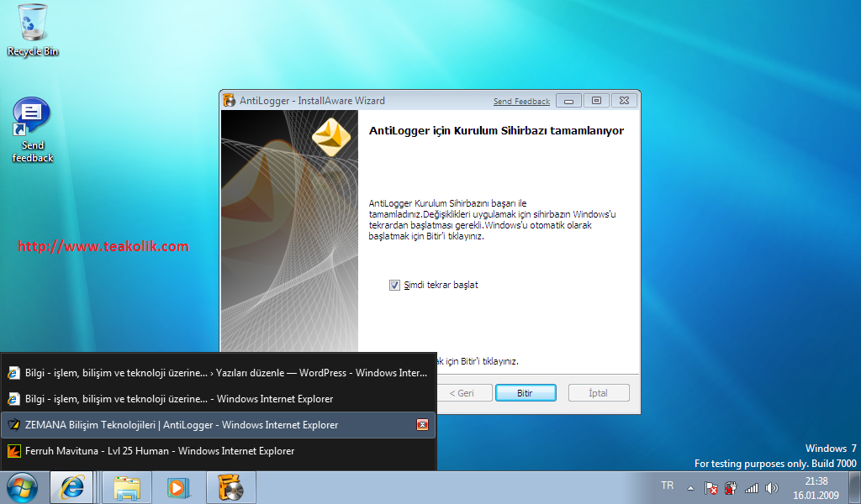Maximize the AntiLogger InstallAware Wizard window
This screenshot has height=504, width=861.
596,101
